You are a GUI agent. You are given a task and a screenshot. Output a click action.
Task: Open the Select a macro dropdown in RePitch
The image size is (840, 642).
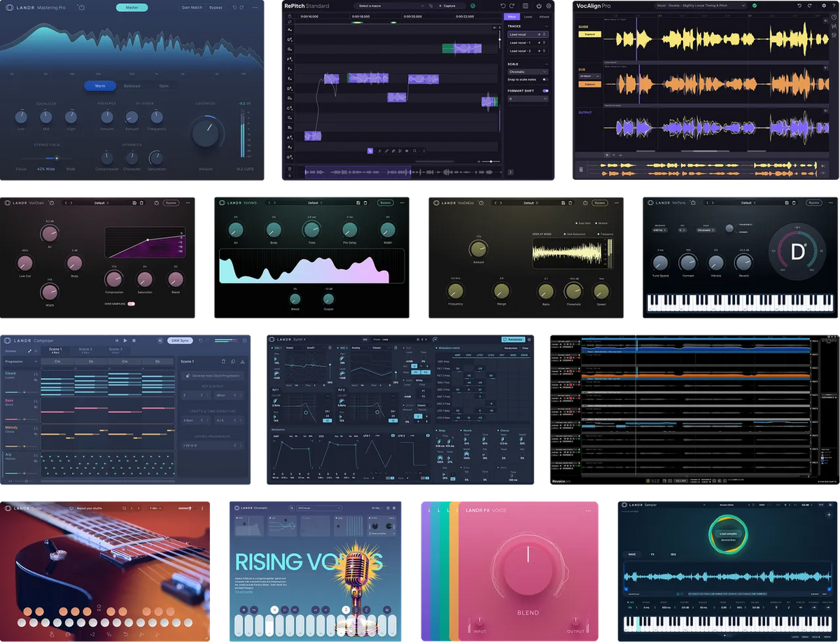coord(390,6)
